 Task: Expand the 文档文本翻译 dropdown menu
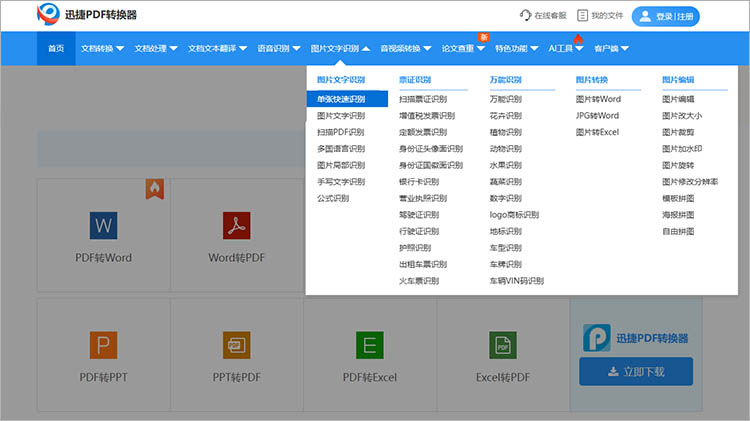click(x=218, y=48)
